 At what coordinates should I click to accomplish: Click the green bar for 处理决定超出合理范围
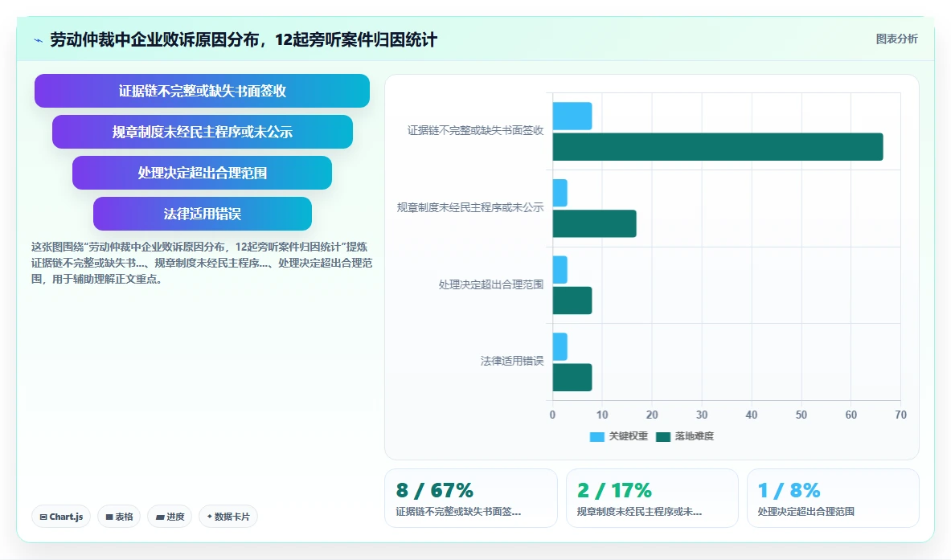[x=572, y=300]
